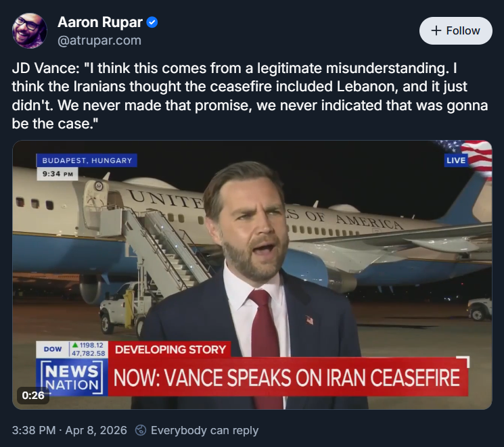Viewport: 504px width, 447px height.
Task: Click Aaron Rupar's profile avatar
Action: (x=30, y=30)
